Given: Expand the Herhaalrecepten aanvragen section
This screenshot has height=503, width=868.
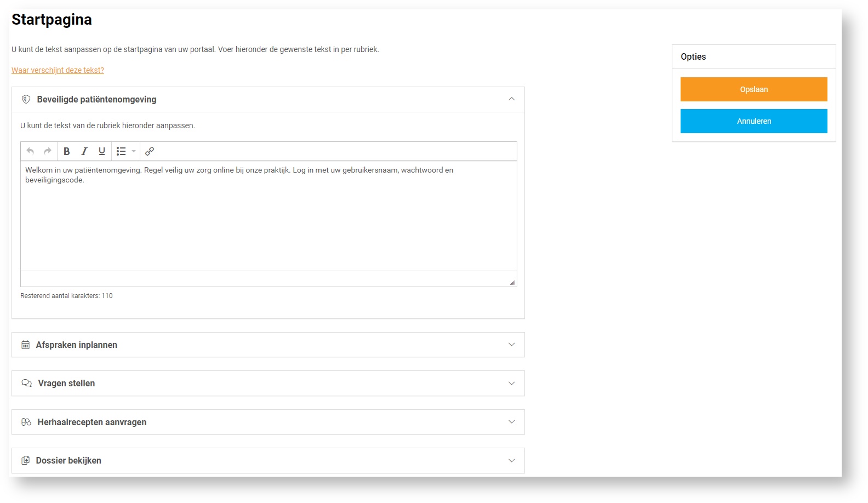Looking at the screenshot, I should [x=511, y=422].
